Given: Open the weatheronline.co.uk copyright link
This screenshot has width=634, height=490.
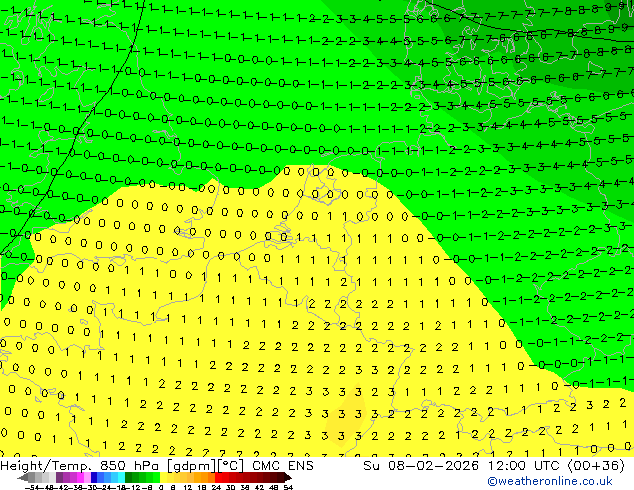Looking at the screenshot, I should point(550,481).
